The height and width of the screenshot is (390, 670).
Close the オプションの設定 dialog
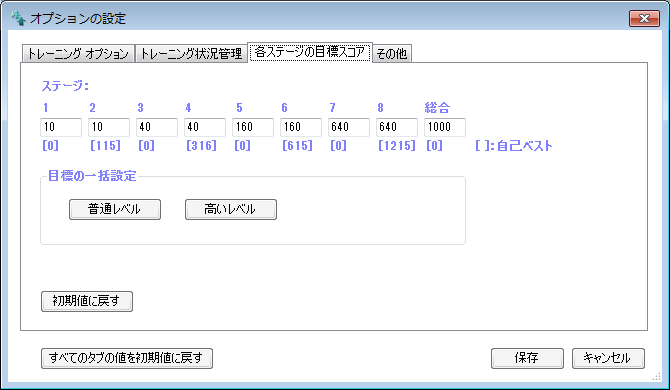(644, 18)
